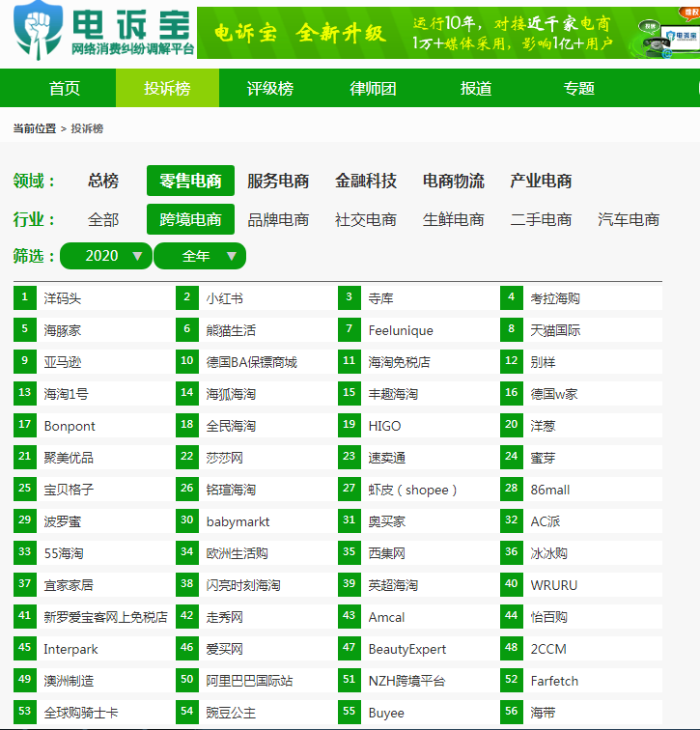Click the 虾皮（shopee）entry
Screen dimensions: 700x730
pyautogui.click(x=412, y=490)
